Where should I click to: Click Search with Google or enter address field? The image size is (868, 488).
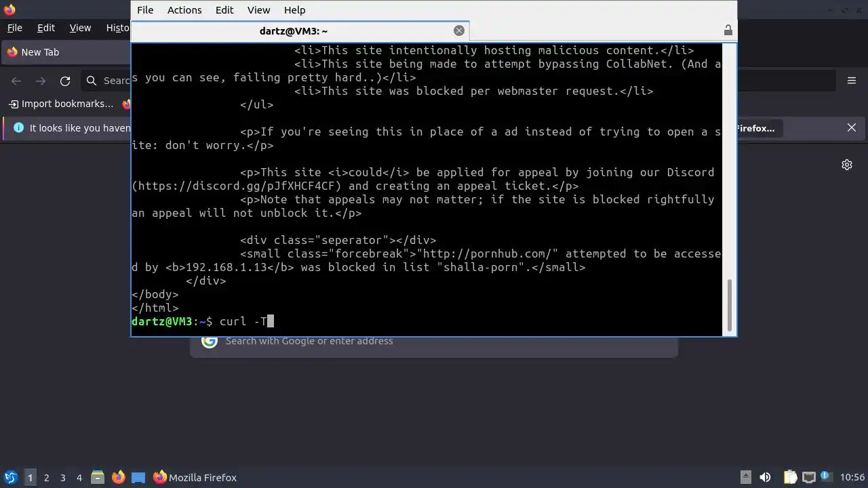coord(434,341)
